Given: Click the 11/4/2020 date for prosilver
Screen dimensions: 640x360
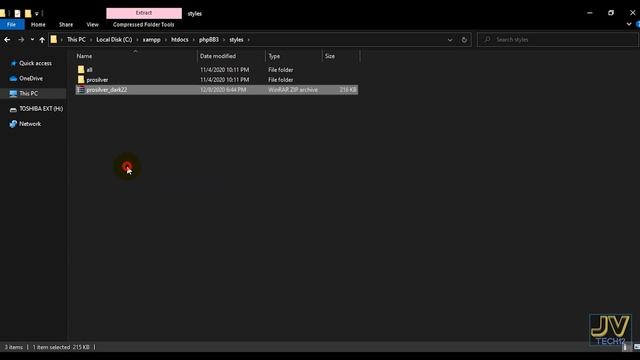Looking at the screenshot, I should (x=224, y=80).
